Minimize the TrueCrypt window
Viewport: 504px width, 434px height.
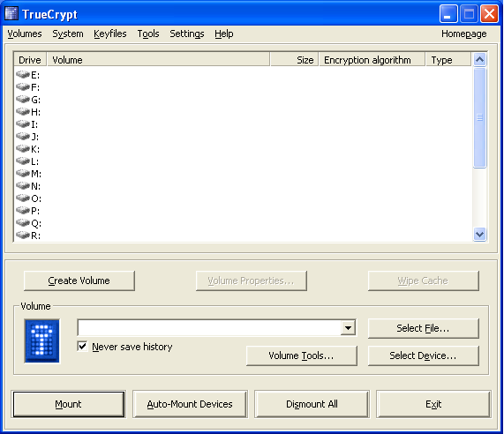click(448, 14)
